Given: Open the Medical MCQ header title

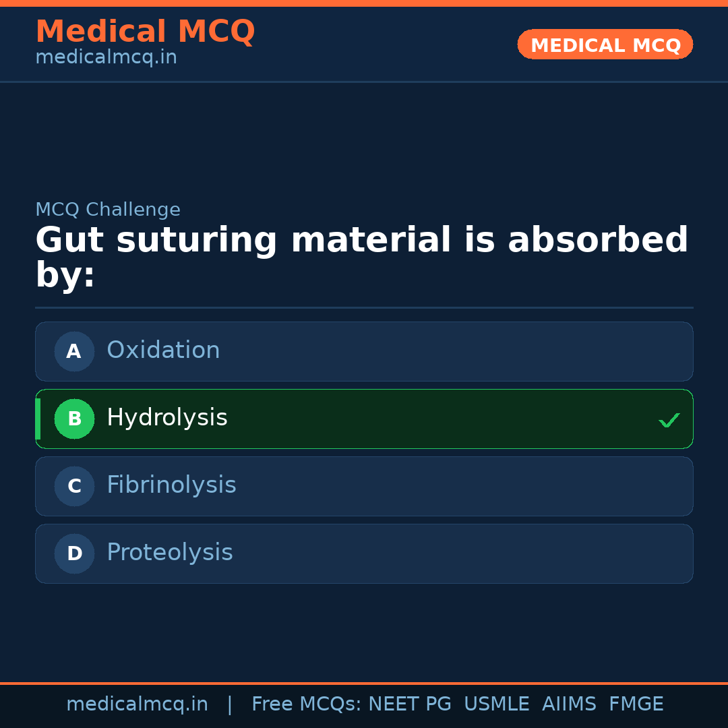Looking at the screenshot, I should coord(145,32).
